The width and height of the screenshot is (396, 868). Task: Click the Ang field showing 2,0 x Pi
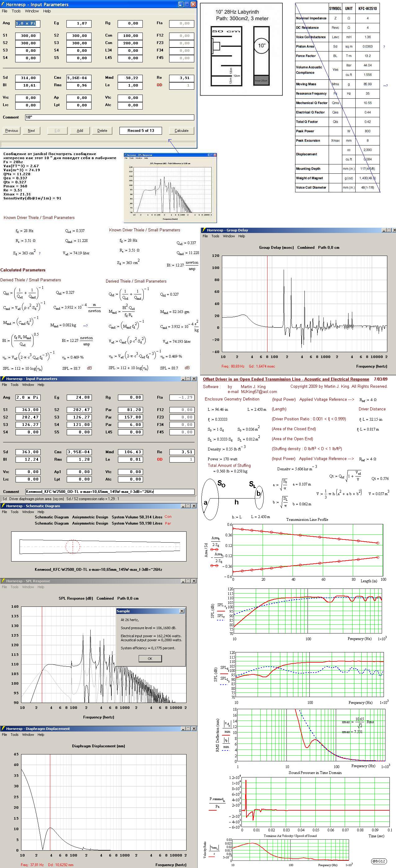pyautogui.click(x=28, y=398)
